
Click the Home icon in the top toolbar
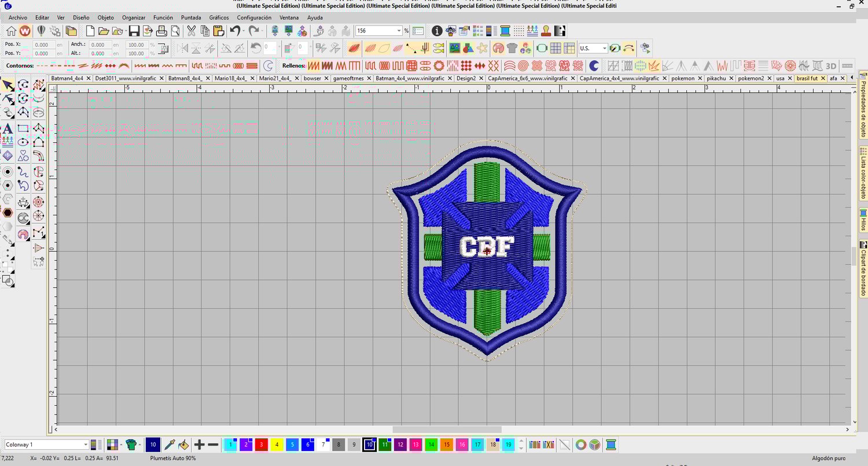click(x=11, y=31)
